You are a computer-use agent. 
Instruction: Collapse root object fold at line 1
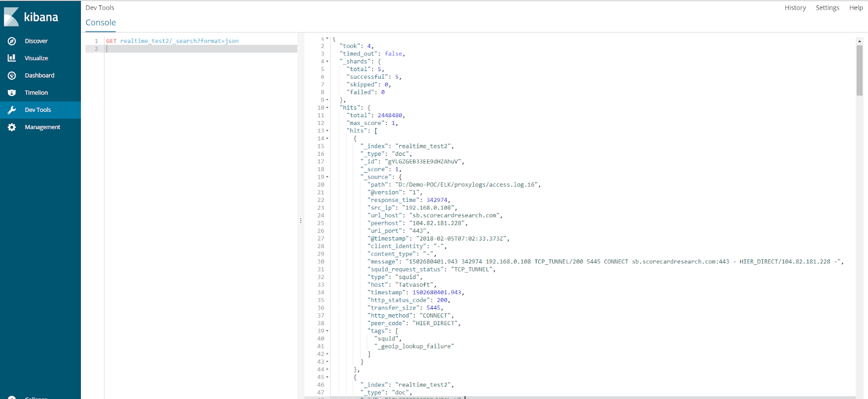click(327, 39)
